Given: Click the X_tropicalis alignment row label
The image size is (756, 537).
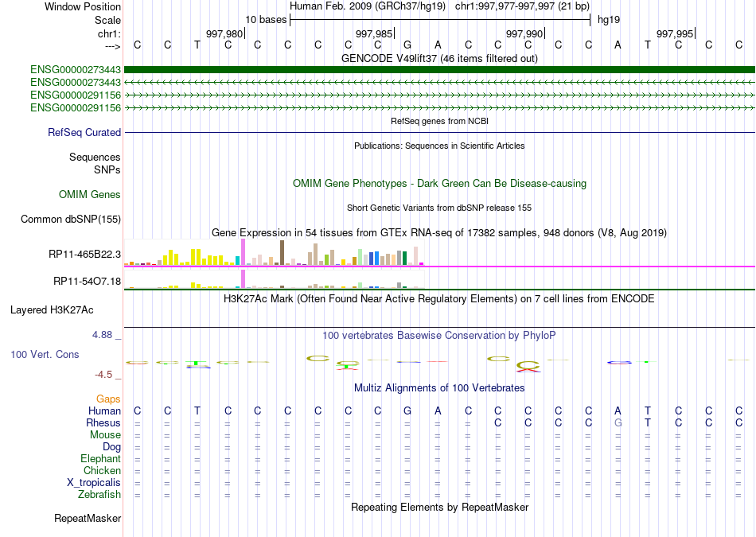Looking at the screenshot, I should click(94, 483).
